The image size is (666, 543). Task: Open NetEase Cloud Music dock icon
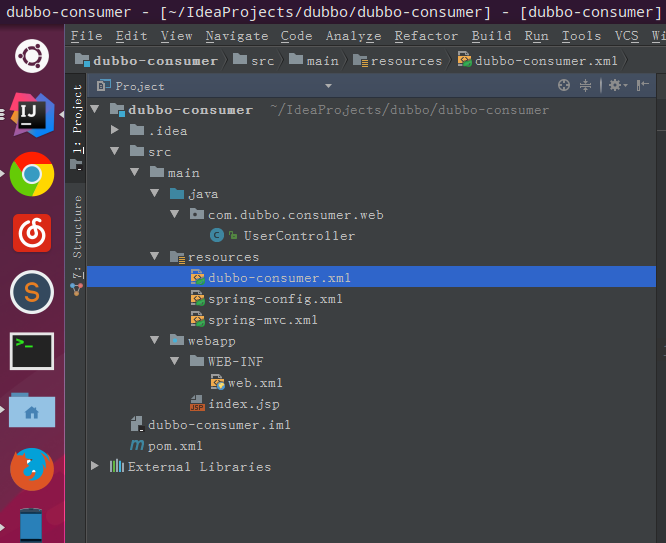[x=32, y=233]
